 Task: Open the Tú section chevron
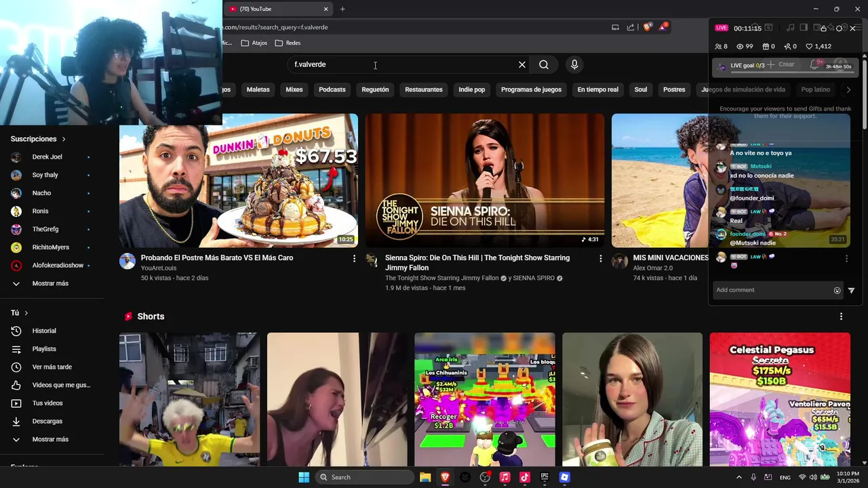pyautogui.click(x=26, y=313)
